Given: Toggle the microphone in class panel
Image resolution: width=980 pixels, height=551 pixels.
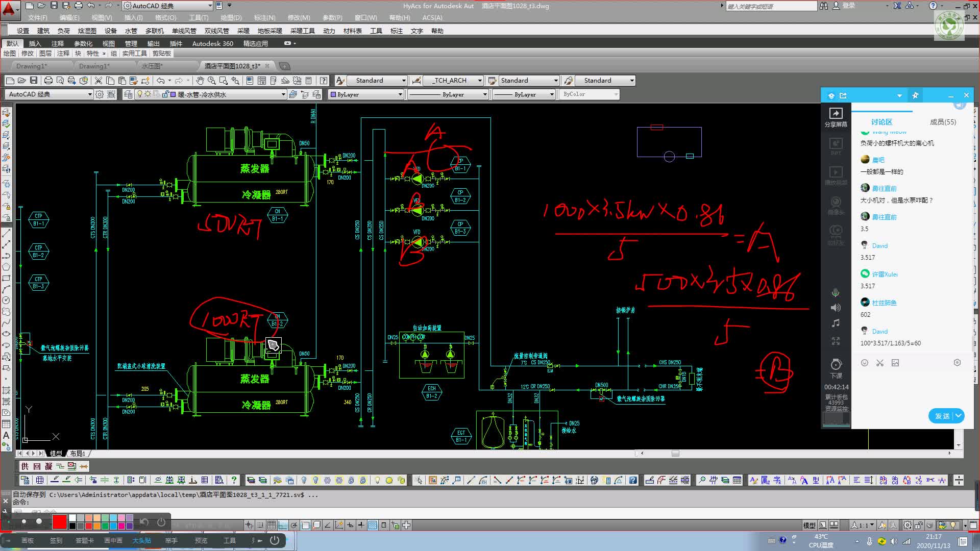Looking at the screenshot, I should [836, 293].
